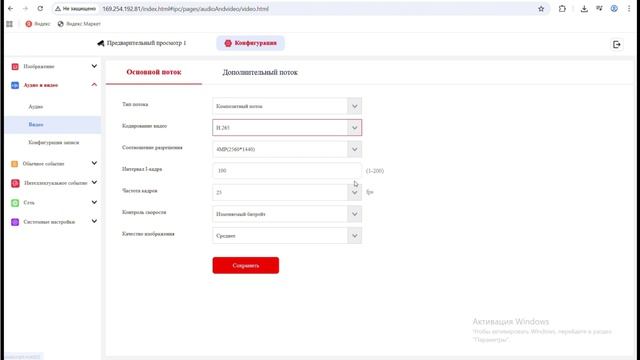Viewport: 640px width, 360px height.
Task: Go back with browser back arrow
Action: (x=11, y=9)
